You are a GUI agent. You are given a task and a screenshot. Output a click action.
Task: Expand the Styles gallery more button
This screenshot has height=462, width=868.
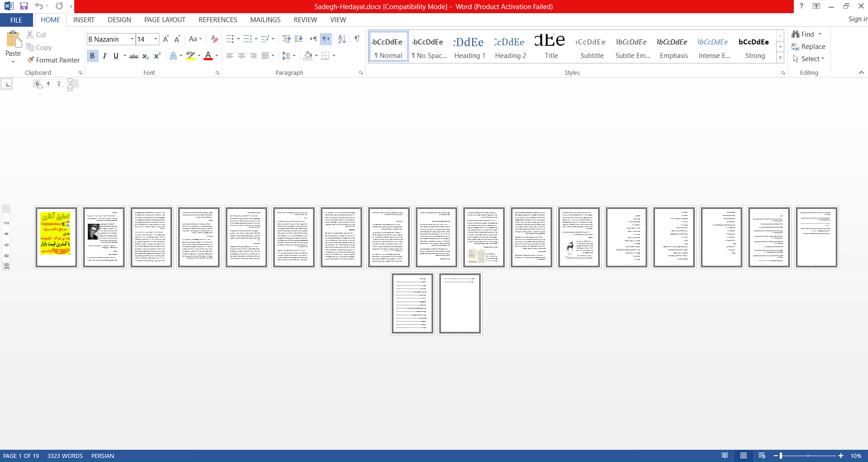[x=780, y=58]
